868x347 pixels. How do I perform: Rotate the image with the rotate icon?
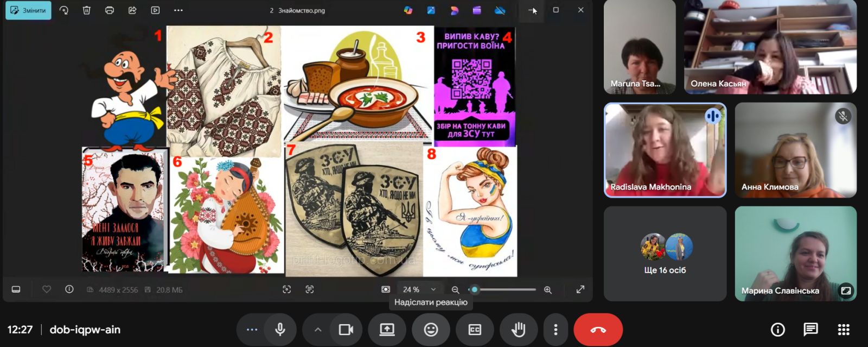pos(64,10)
